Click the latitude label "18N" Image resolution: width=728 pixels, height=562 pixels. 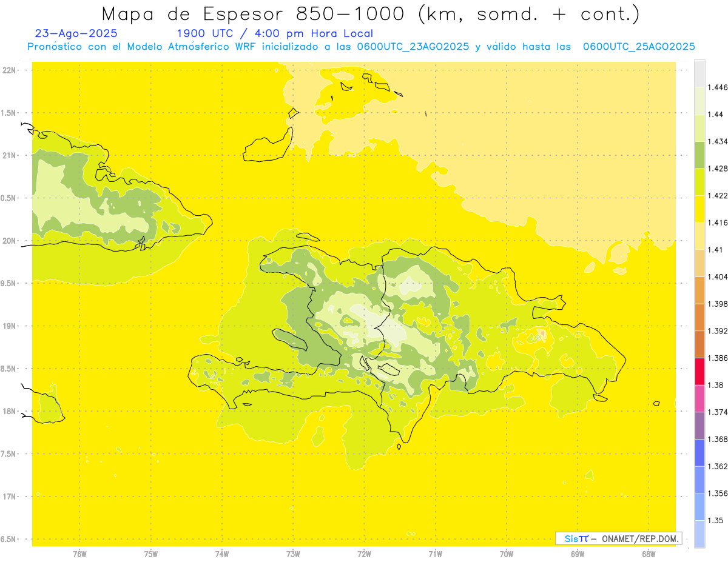pyautogui.click(x=10, y=411)
